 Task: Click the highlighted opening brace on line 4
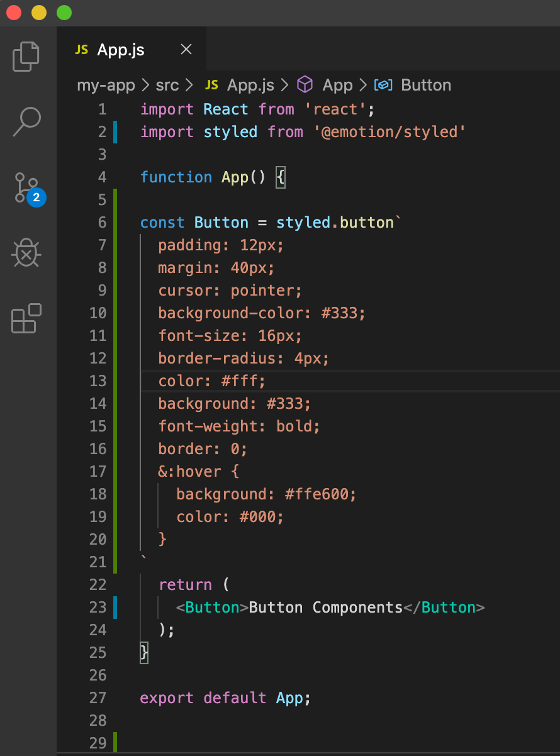[281, 178]
